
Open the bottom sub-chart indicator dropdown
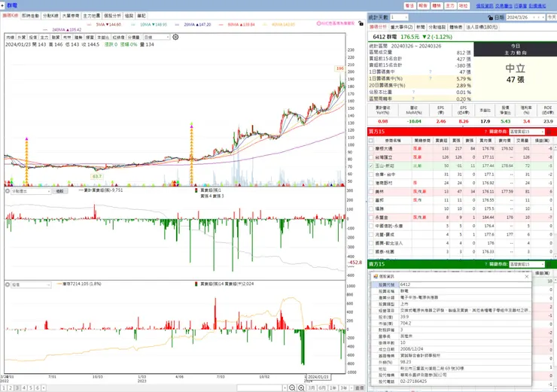click(49, 284)
